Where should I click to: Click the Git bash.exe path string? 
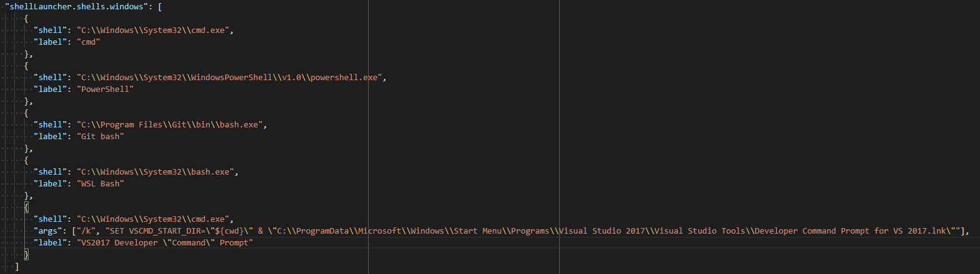pyautogui.click(x=169, y=124)
